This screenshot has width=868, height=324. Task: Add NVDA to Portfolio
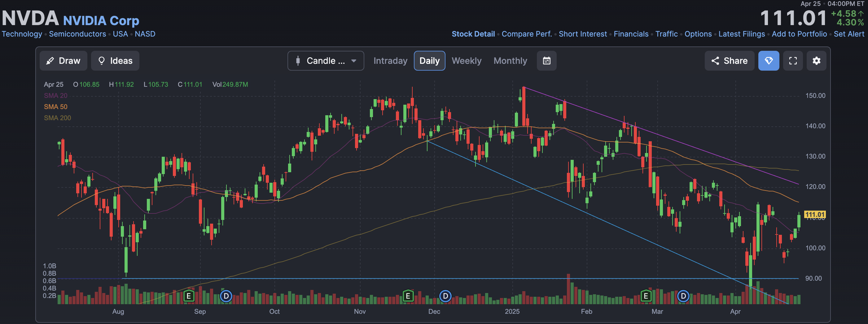(799, 34)
